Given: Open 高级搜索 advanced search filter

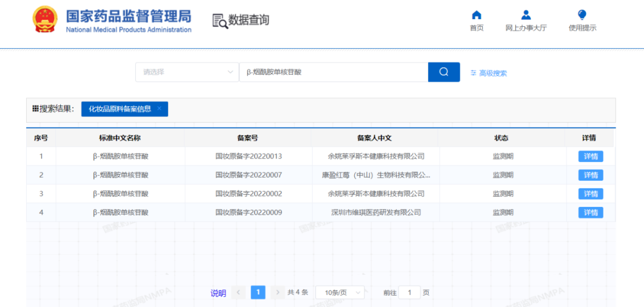Looking at the screenshot, I should pyautogui.click(x=488, y=73).
